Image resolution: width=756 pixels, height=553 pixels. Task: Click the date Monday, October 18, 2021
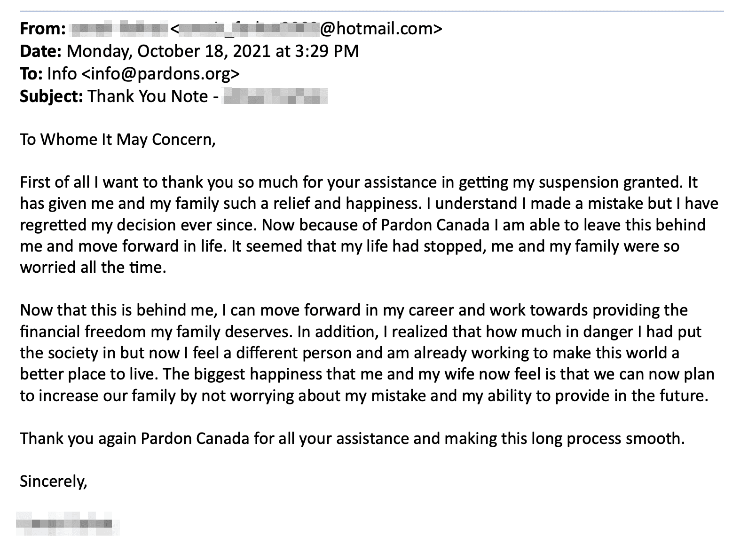[170, 51]
